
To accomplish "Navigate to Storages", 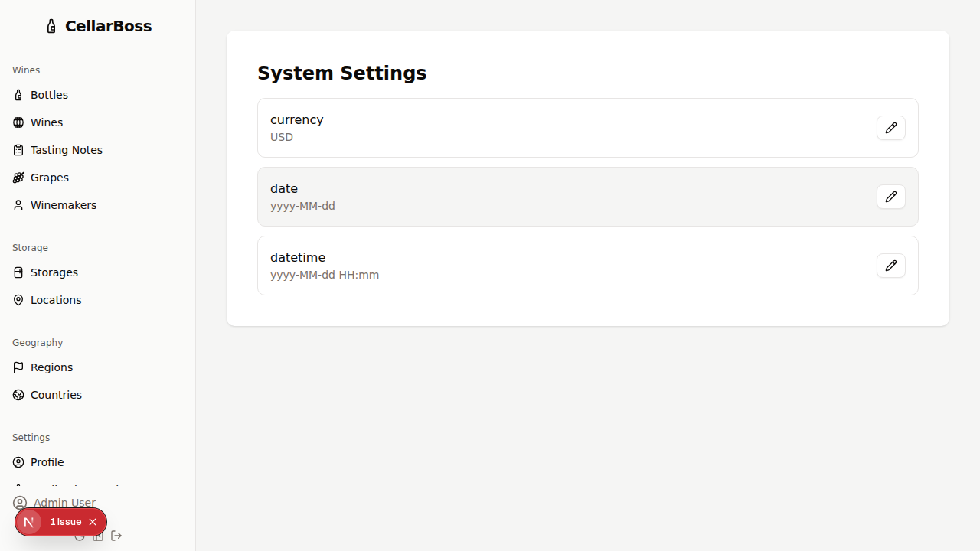I will tap(54, 272).
